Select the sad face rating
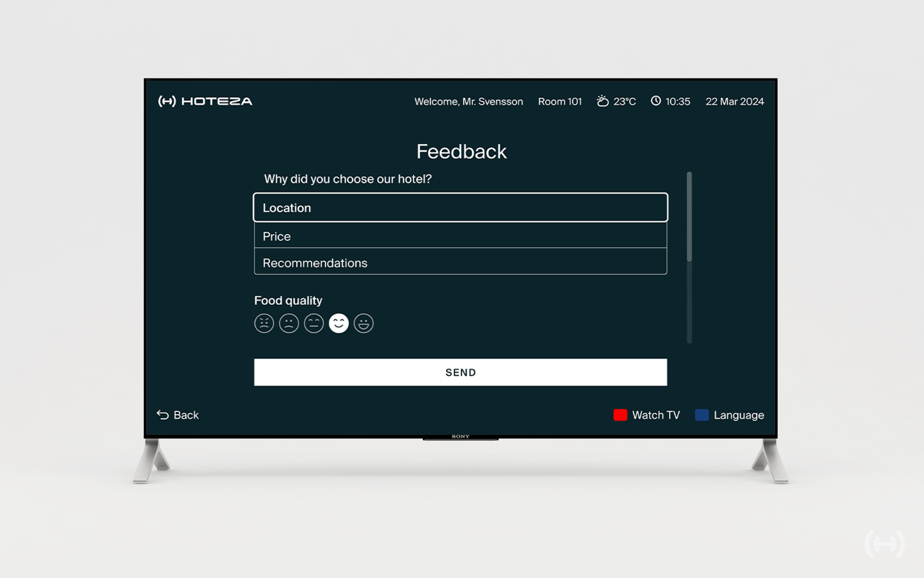This screenshot has height=578, width=924. (x=289, y=323)
